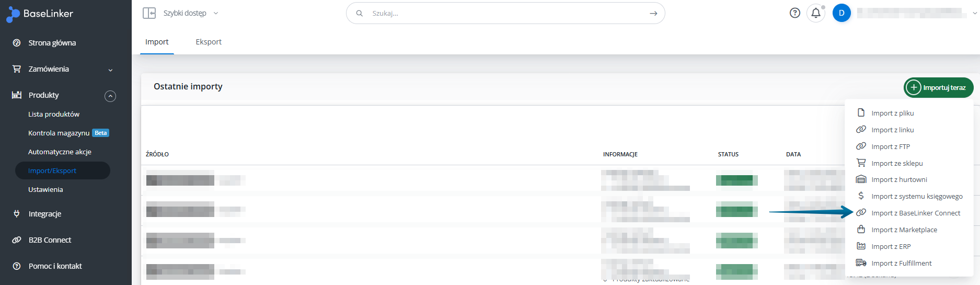Select Import/Eksport in sidebar
The image size is (980, 285).
62,170
